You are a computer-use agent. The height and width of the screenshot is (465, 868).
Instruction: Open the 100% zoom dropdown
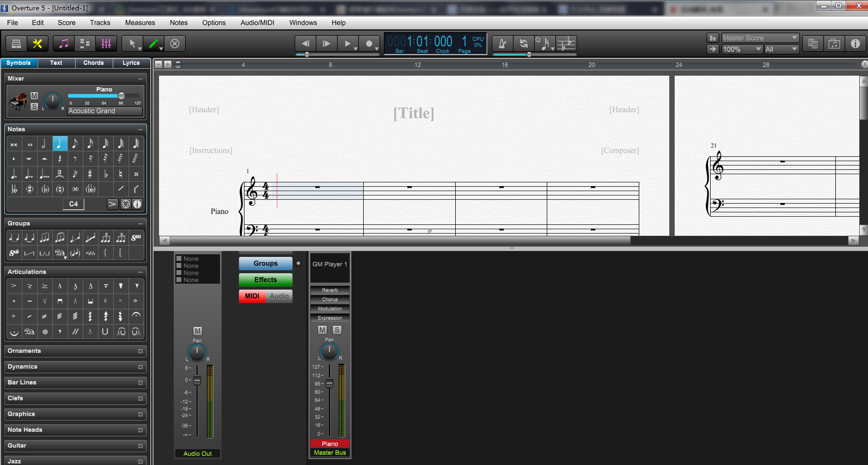[x=742, y=50]
